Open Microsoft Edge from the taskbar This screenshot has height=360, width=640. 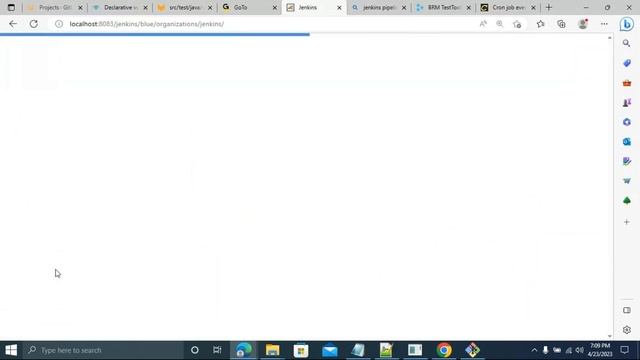click(243, 350)
